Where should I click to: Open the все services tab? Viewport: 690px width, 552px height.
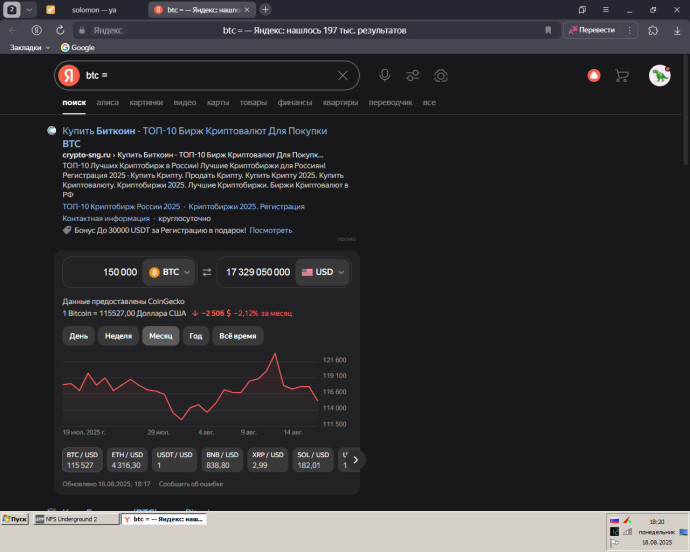pos(429,103)
